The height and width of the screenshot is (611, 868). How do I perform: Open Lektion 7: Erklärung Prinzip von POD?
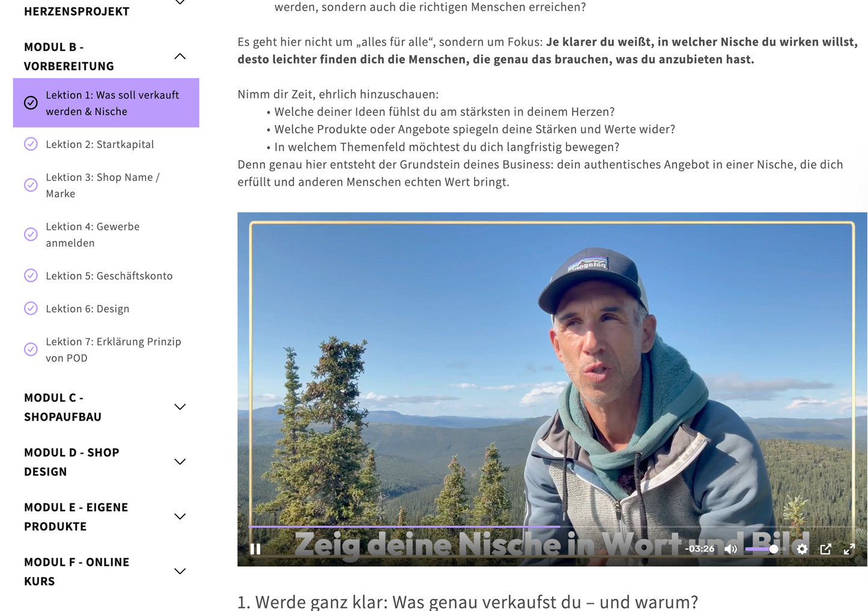pos(113,350)
